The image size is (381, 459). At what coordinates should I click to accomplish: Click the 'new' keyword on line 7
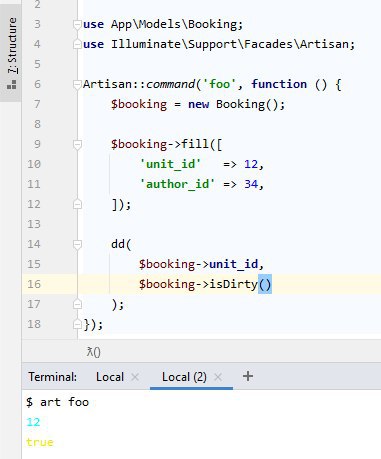pyautogui.click(x=199, y=104)
